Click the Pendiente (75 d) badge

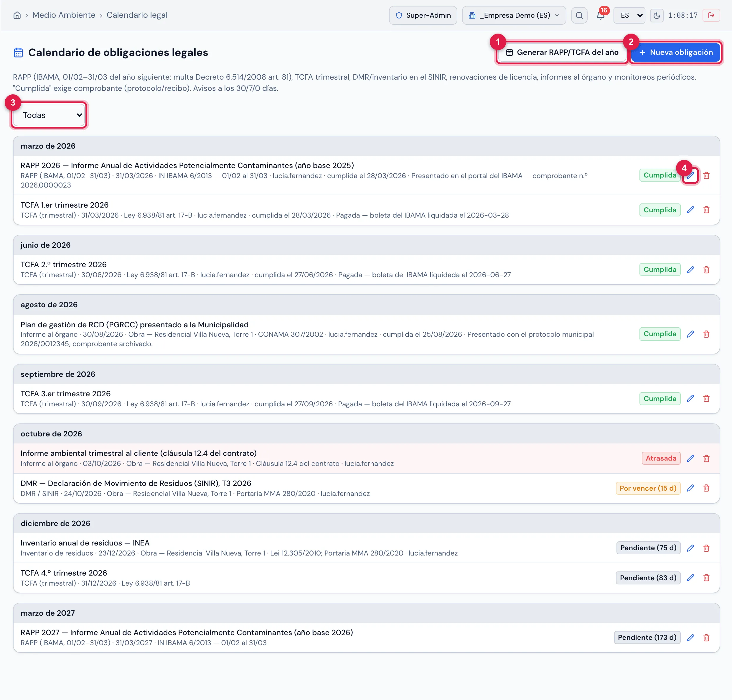pos(648,548)
